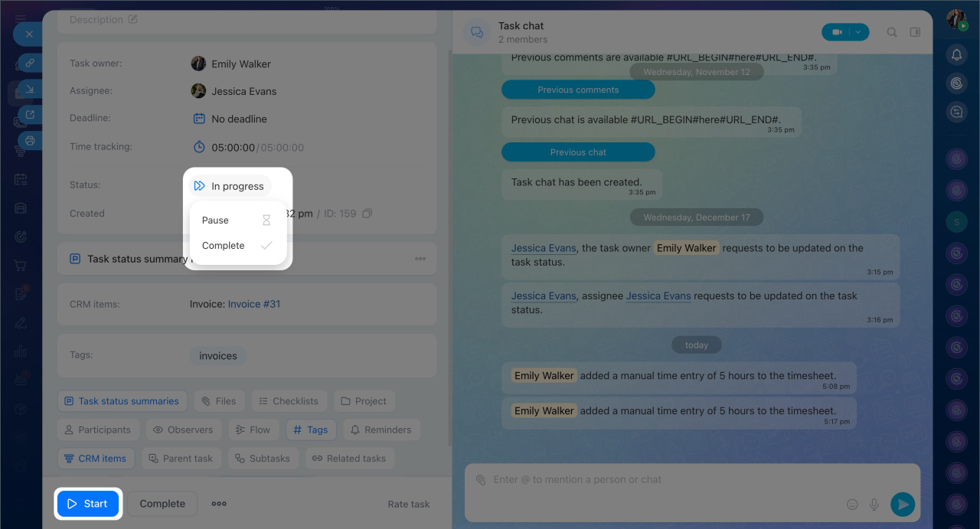Open the emoji picker in chat input
Image resolution: width=980 pixels, height=529 pixels.
pos(852,504)
